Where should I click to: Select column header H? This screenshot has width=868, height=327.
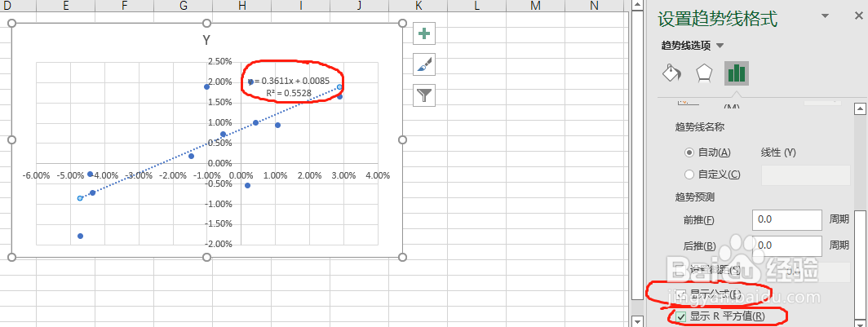tap(242, 6)
